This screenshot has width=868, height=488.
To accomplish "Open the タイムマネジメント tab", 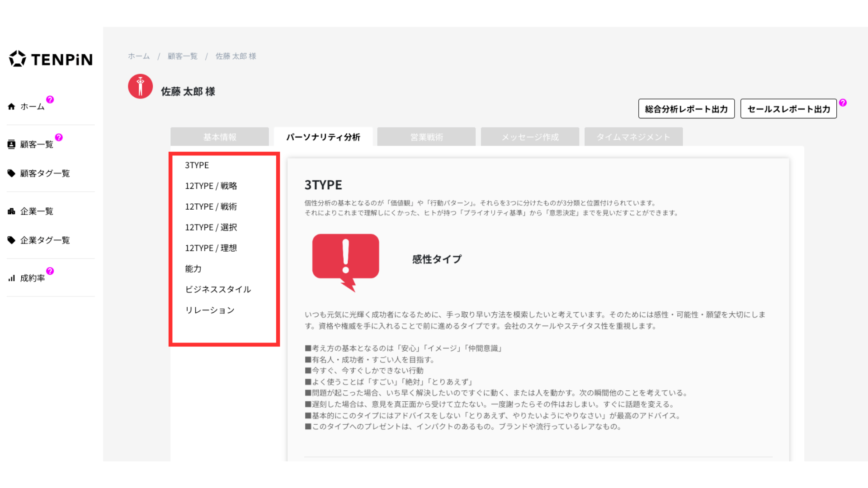I will pyautogui.click(x=633, y=137).
